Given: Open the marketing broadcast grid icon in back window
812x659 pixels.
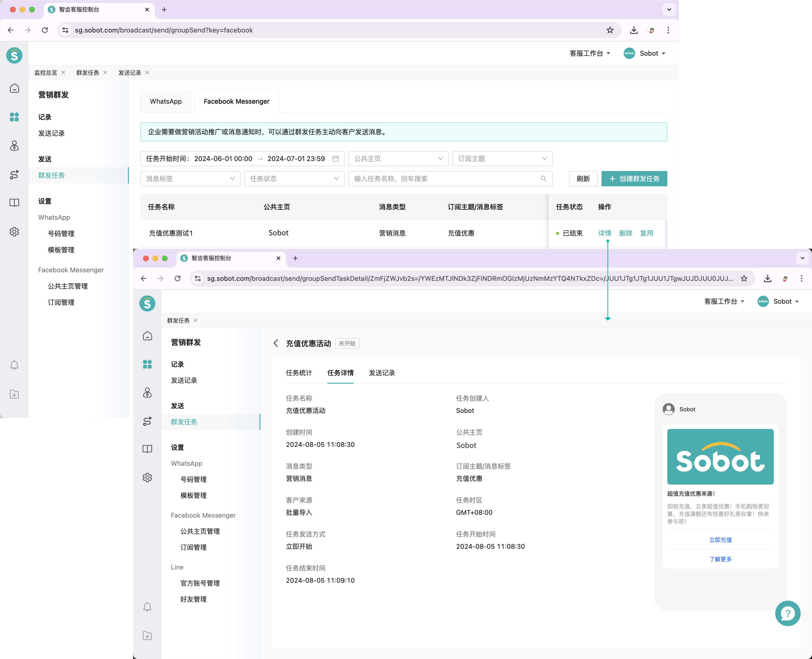Looking at the screenshot, I should point(14,117).
